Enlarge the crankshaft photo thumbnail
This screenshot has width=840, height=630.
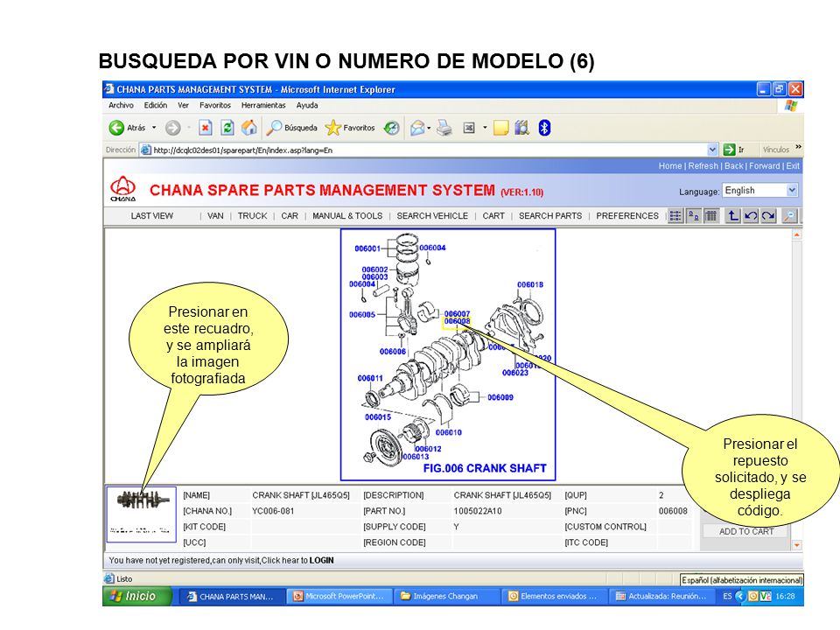142,514
